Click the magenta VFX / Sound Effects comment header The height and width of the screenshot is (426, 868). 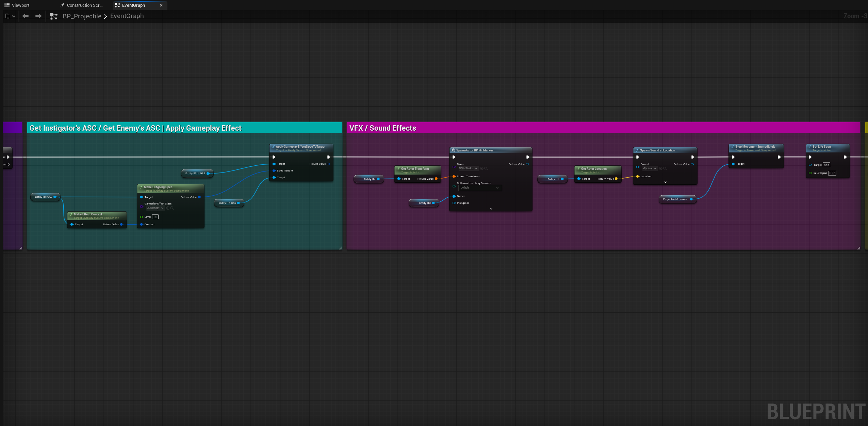coord(603,128)
